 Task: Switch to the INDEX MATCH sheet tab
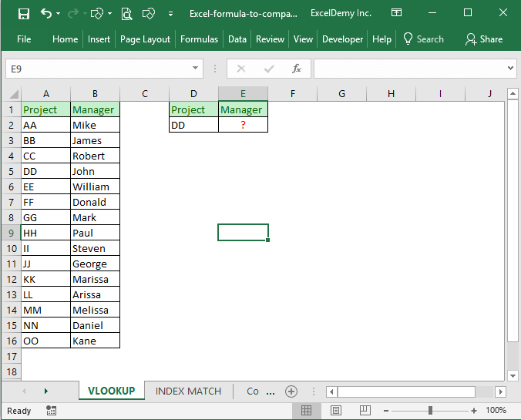pyautogui.click(x=188, y=391)
